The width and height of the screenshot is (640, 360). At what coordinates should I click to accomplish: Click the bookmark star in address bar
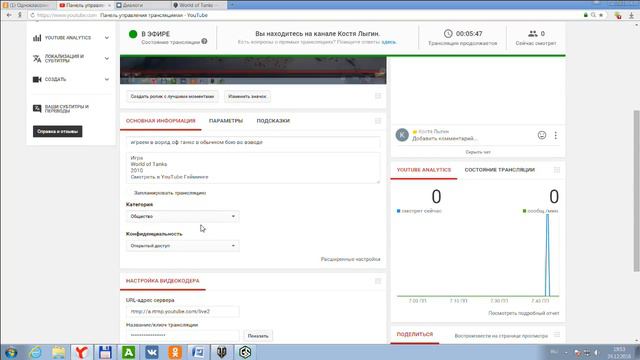pos(601,15)
